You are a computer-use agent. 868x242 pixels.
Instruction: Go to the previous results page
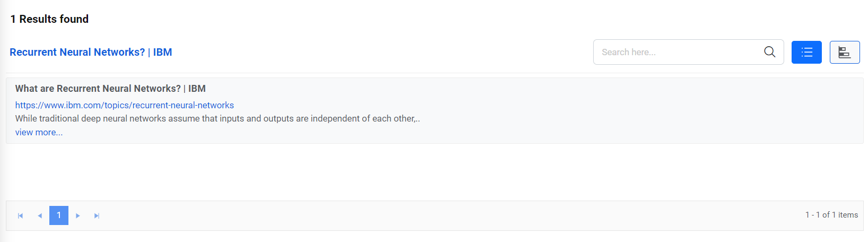(x=40, y=215)
